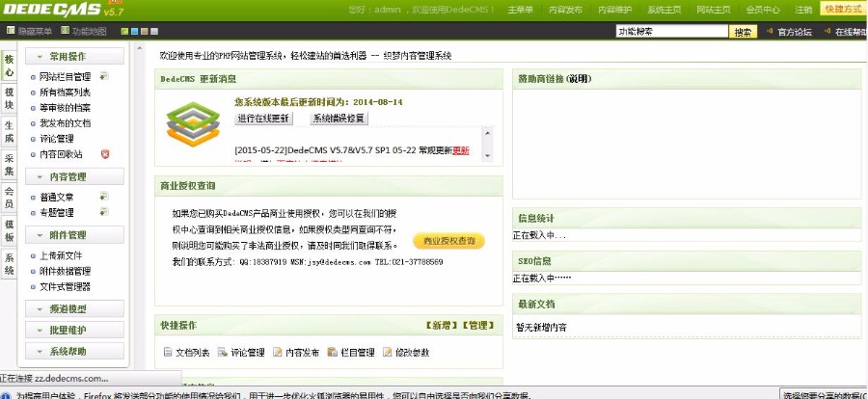Click the 功能搜索 search input field
Viewport: 868px width, 399px height.
pyautogui.click(x=671, y=32)
